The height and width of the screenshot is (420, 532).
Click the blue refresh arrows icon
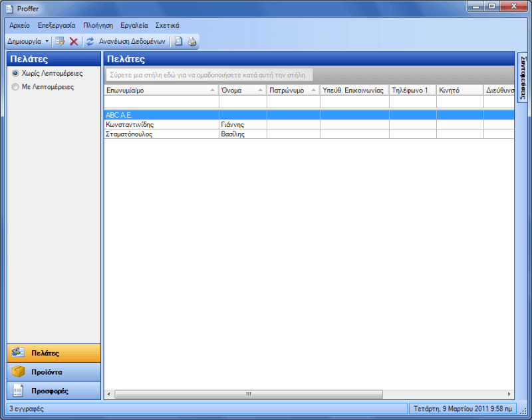(90, 41)
